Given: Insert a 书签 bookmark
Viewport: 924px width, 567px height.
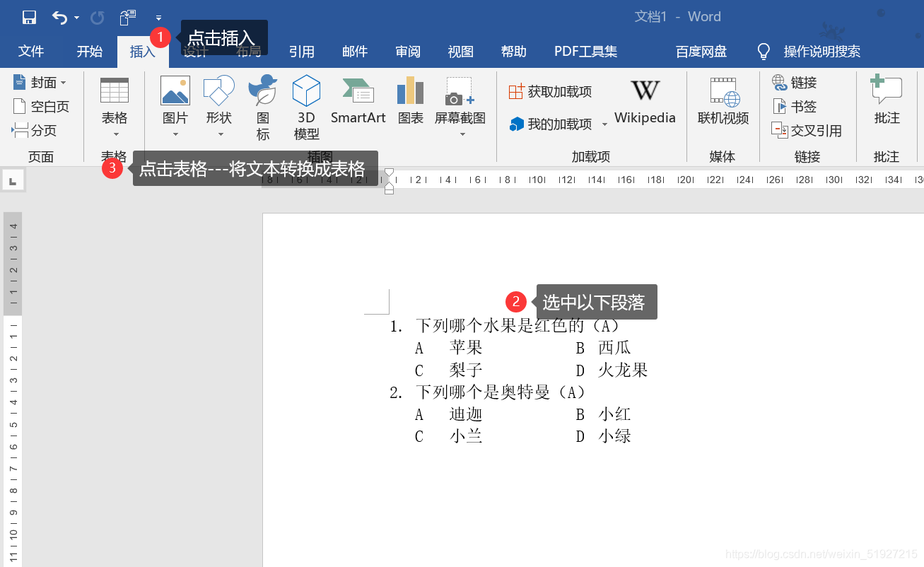Looking at the screenshot, I should [x=795, y=107].
